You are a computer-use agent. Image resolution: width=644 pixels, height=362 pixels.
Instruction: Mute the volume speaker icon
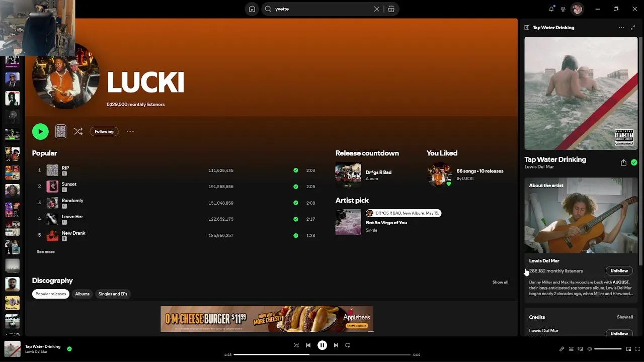click(x=590, y=349)
